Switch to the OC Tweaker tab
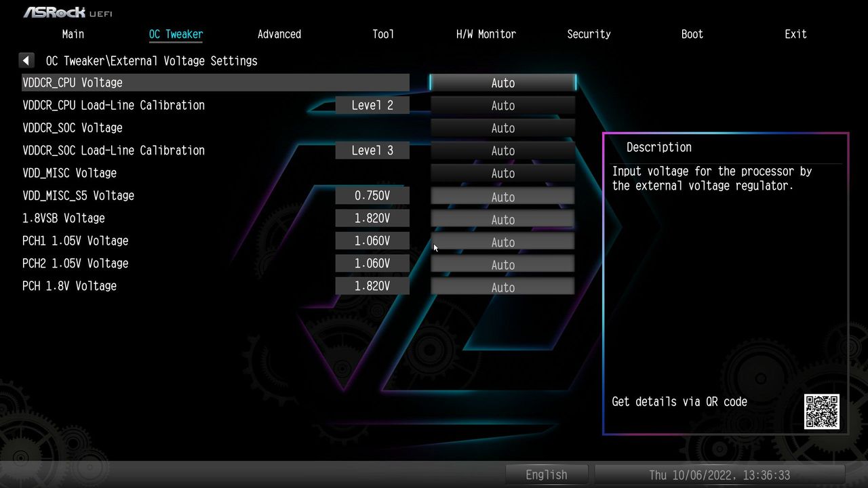Image resolution: width=868 pixels, height=488 pixels. coord(176,34)
